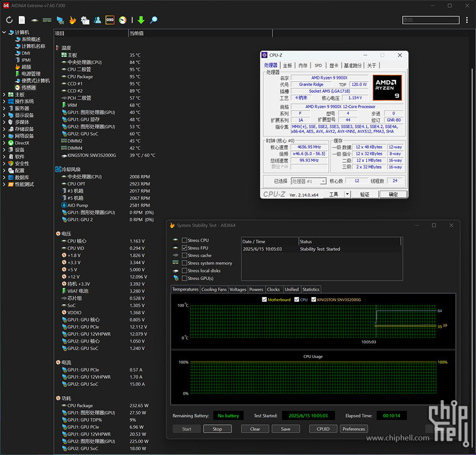This screenshot has width=476, height=455.
Task: Click the Date / Time log column header
Action: click(270, 242)
